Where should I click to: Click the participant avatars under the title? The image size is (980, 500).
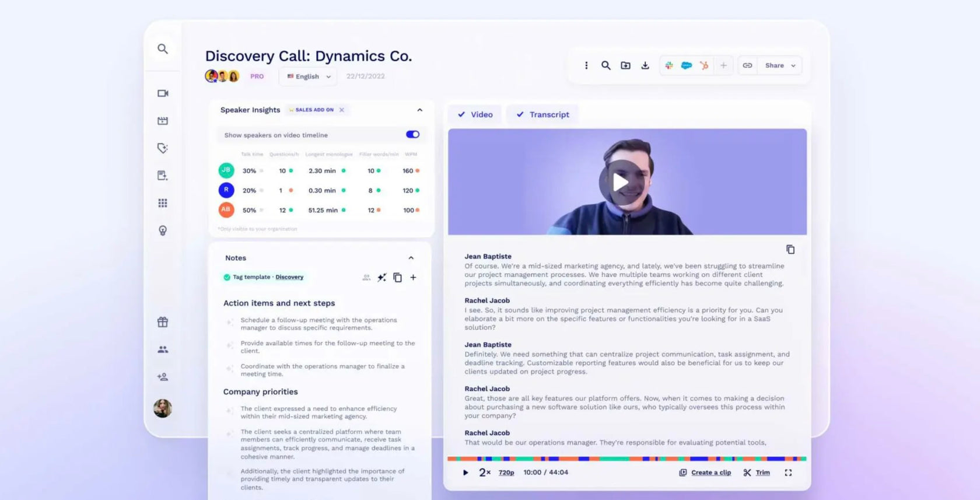[x=222, y=76]
